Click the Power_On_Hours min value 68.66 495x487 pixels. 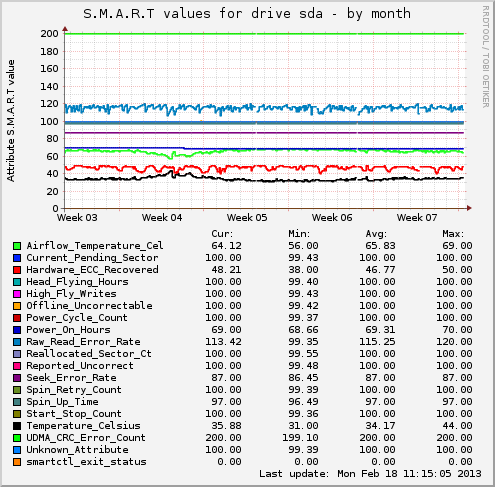point(303,330)
